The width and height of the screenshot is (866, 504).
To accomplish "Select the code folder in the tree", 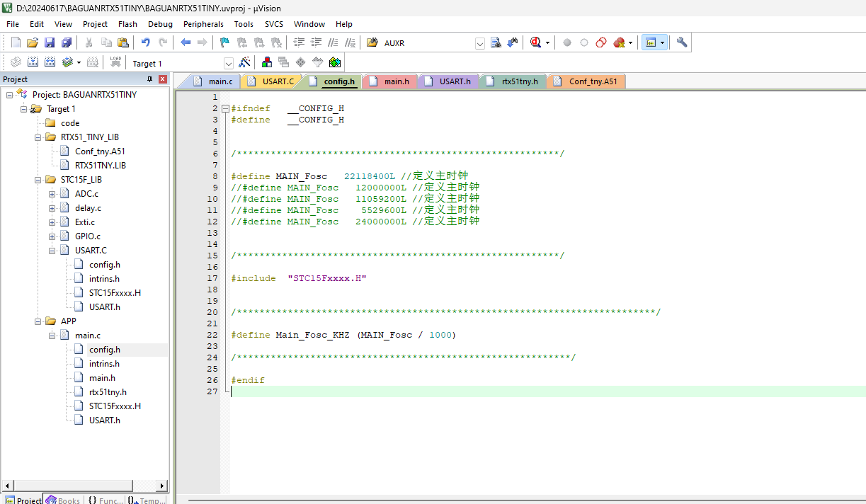I will (x=70, y=122).
